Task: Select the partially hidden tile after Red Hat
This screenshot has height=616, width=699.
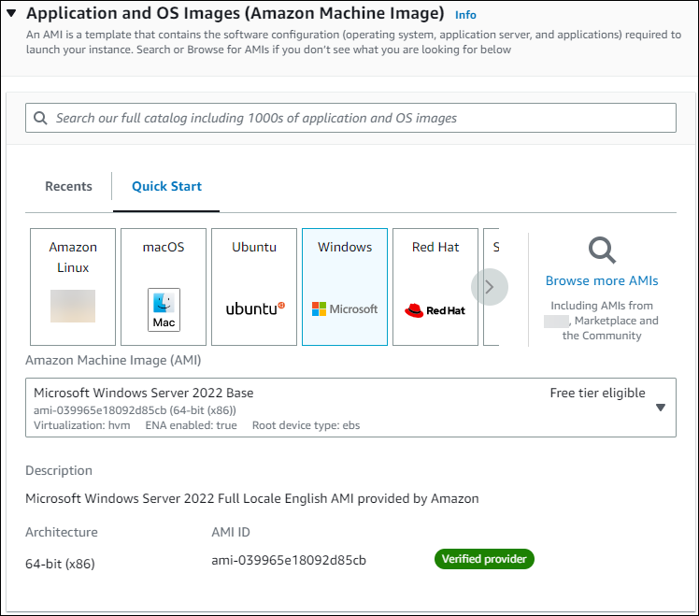Action: (x=495, y=248)
